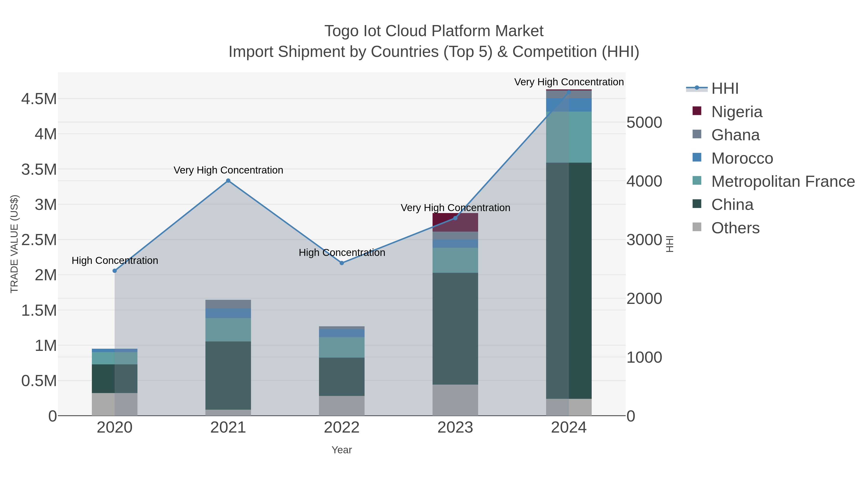Click the Others gray legend swatch

697,227
